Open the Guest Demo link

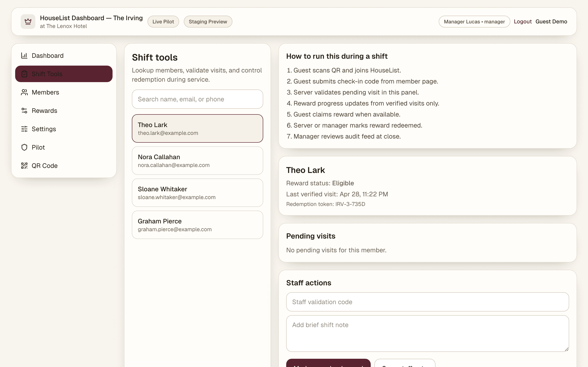coord(551,21)
